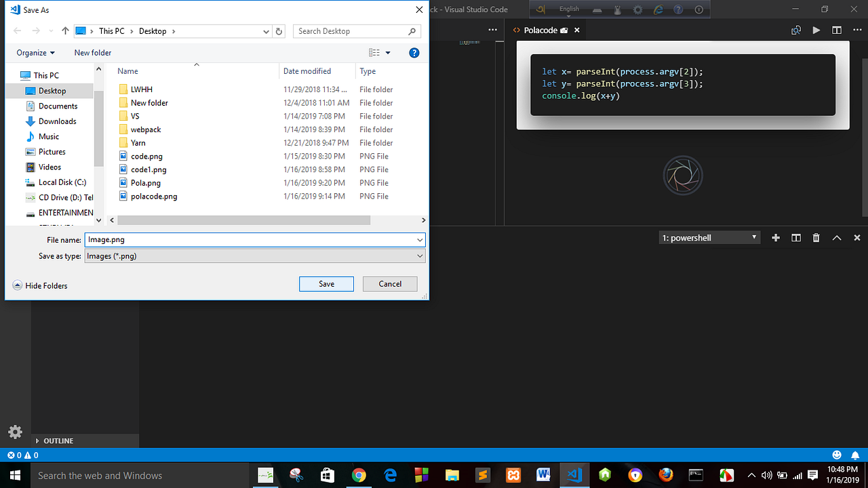The width and height of the screenshot is (868, 488).
Task: Split the terminal panel with the split icon
Action: pos(796,237)
